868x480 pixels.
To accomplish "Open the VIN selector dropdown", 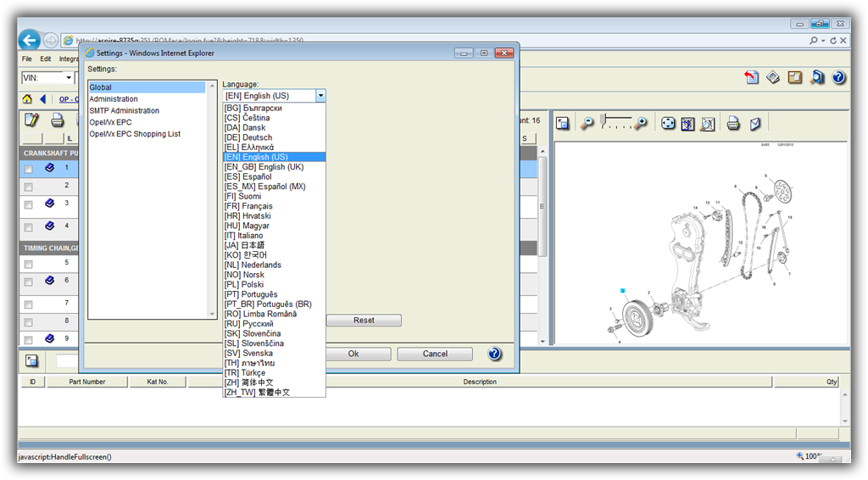I will coord(68,78).
